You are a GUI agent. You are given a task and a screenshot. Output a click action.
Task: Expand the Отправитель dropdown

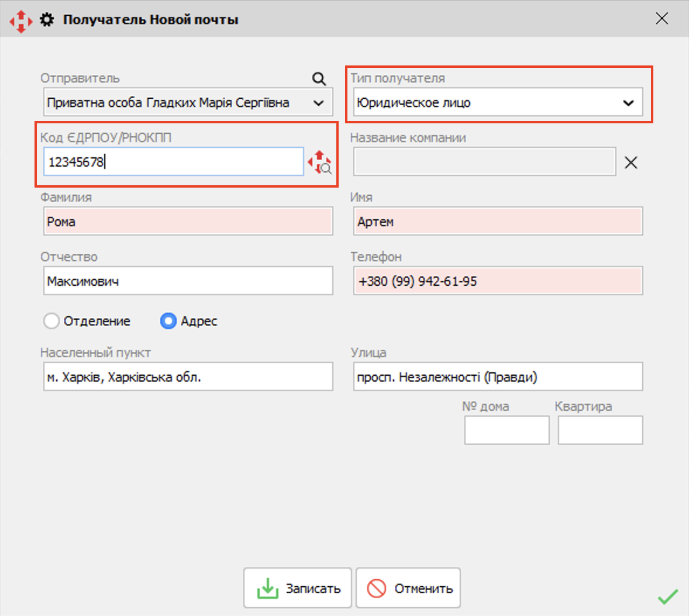(319, 103)
